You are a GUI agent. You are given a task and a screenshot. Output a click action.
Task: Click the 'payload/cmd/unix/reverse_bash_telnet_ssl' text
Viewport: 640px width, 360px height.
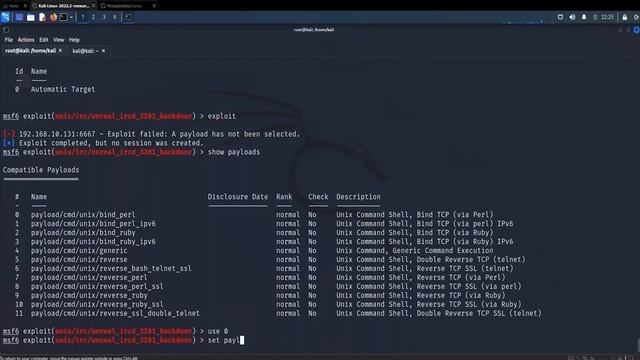coord(111,269)
